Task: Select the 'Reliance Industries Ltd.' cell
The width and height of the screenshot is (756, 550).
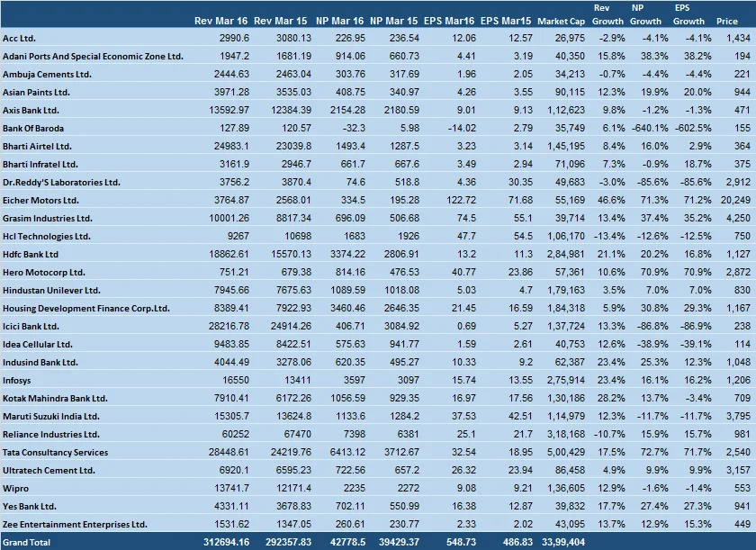Action: [x=51, y=434]
